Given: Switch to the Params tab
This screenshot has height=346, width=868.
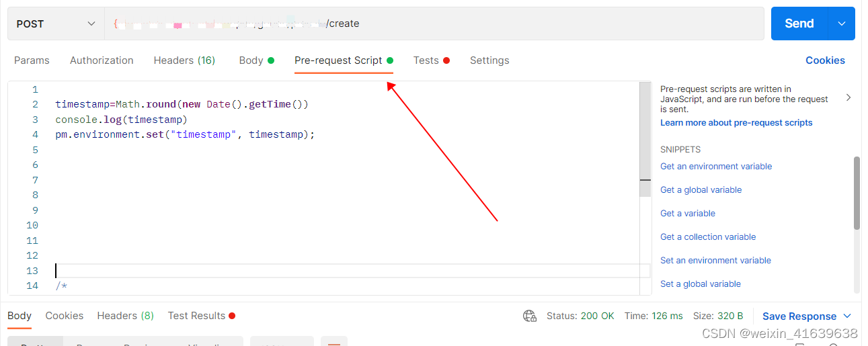Looking at the screenshot, I should pyautogui.click(x=32, y=60).
